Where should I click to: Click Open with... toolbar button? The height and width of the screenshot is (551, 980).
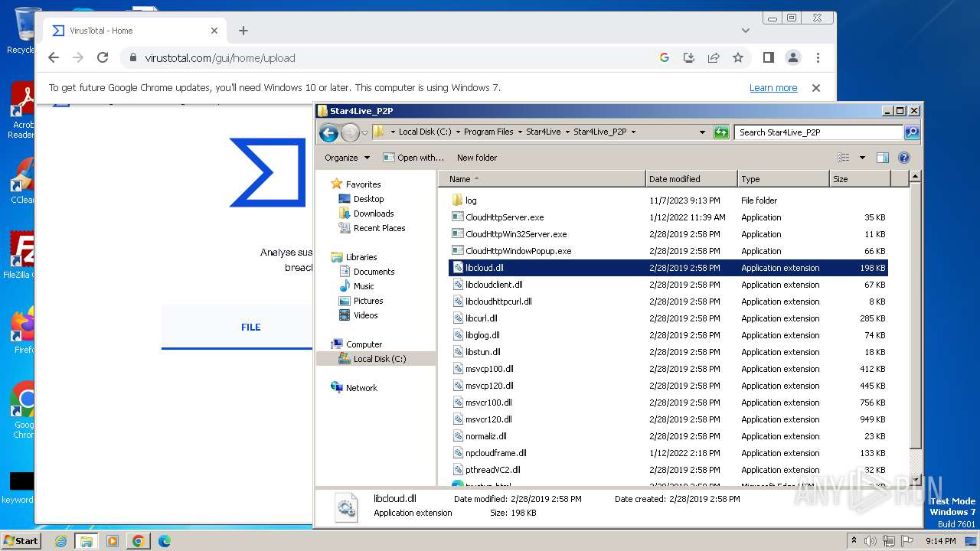(x=413, y=158)
